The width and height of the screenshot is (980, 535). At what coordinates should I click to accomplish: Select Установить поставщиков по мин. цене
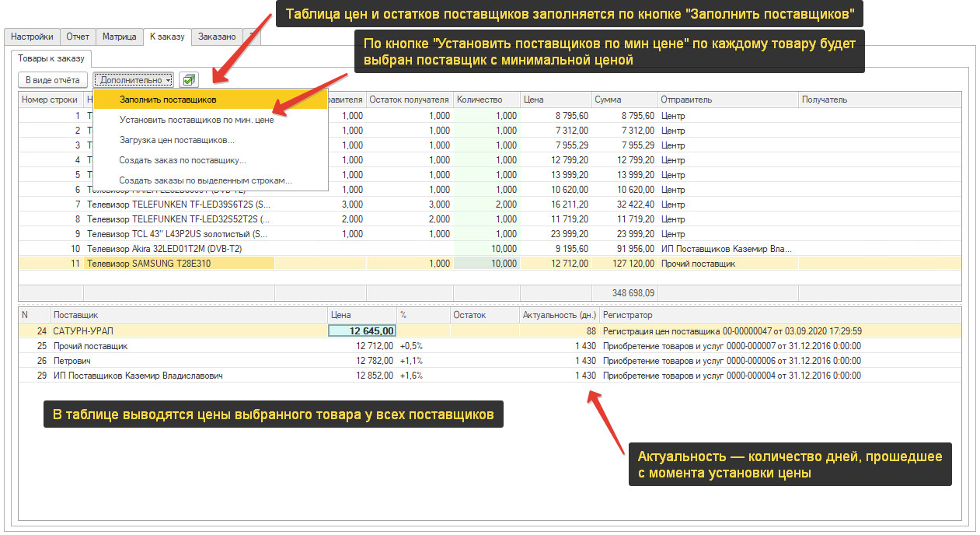(x=196, y=121)
